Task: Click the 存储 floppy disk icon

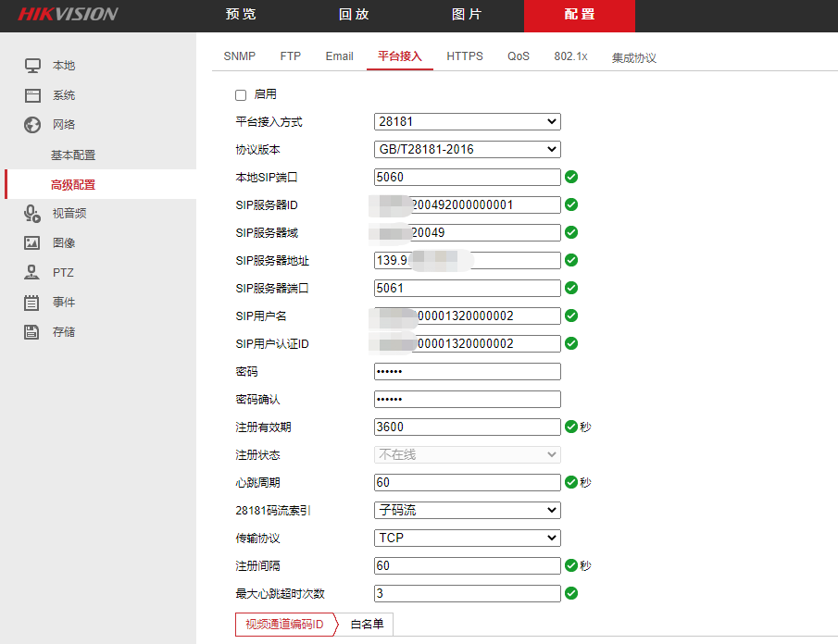Action: pyautogui.click(x=32, y=332)
